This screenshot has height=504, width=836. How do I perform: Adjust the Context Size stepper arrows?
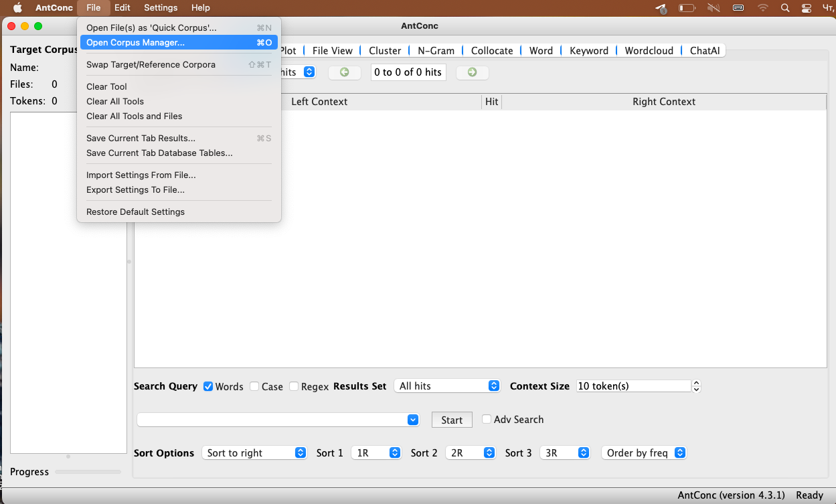tap(696, 386)
